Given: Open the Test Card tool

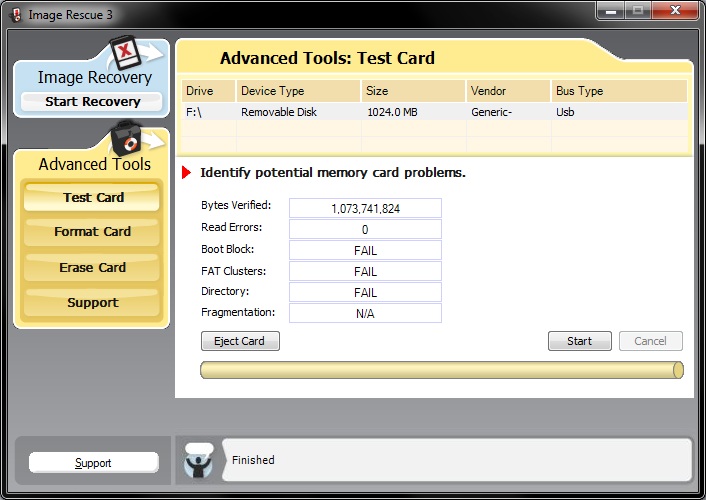Looking at the screenshot, I should (92, 198).
